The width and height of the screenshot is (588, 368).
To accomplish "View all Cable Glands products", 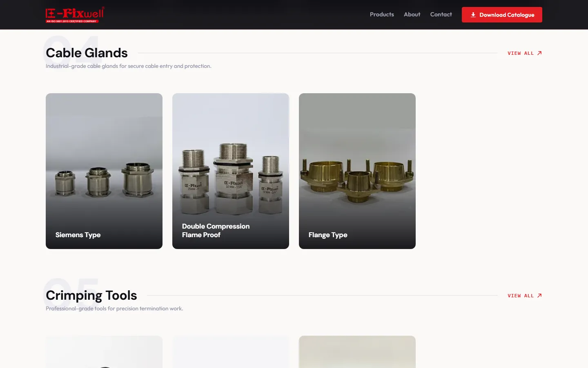I will [x=525, y=53].
